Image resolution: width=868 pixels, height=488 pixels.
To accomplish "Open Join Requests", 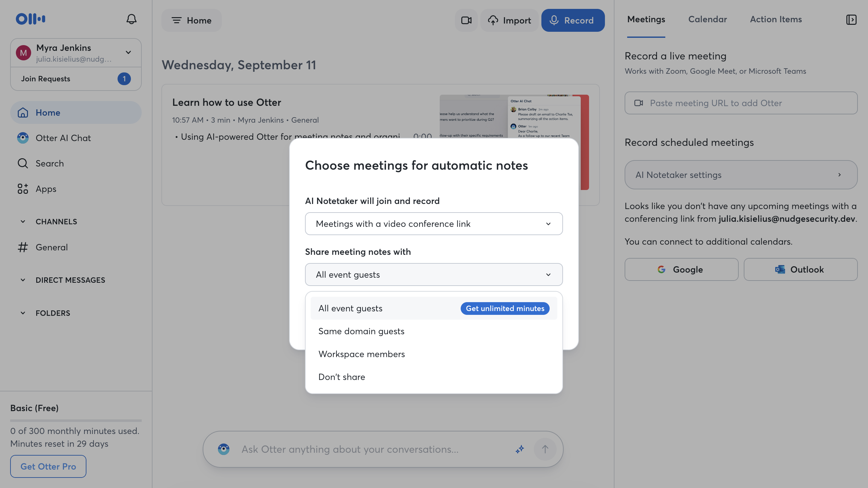I will (76, 78).
